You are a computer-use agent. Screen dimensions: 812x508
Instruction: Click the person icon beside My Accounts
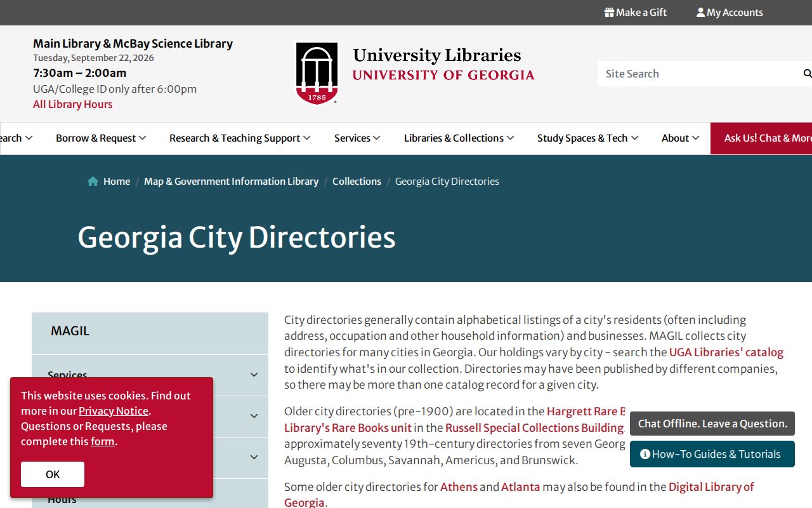click(700, 12)
